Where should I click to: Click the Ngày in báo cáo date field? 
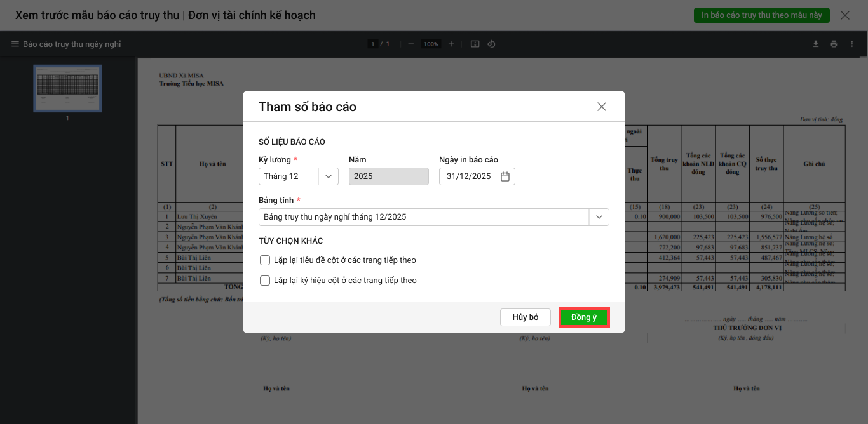tap(469, 176)
